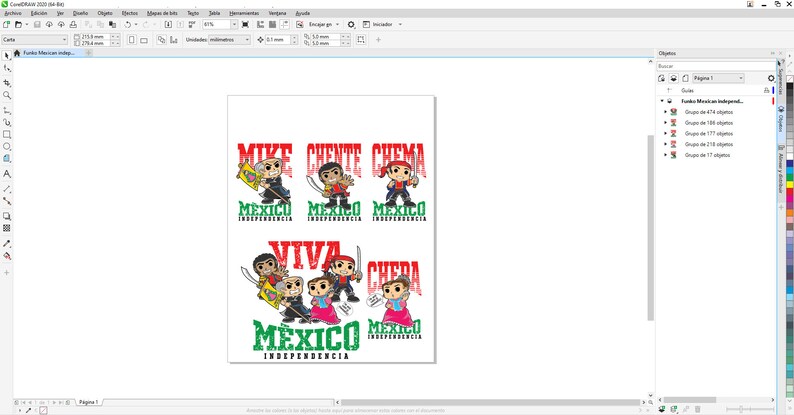Click the Open folder icon
The width and height of the screenshot is (794, 415).
tap(18, 24)
